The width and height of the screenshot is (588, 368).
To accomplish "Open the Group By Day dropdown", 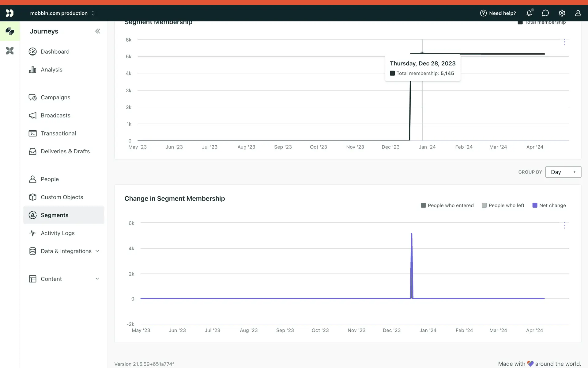I will point(563,172).
